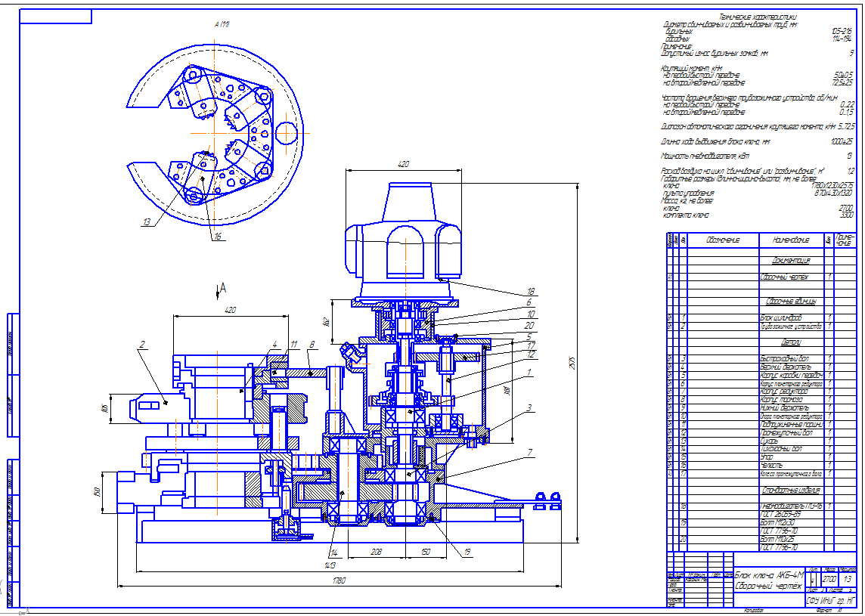Viewport: 865px width, 616px height.
Task: Select the rotation speed value "0.22"
Action: click(847, 105)
